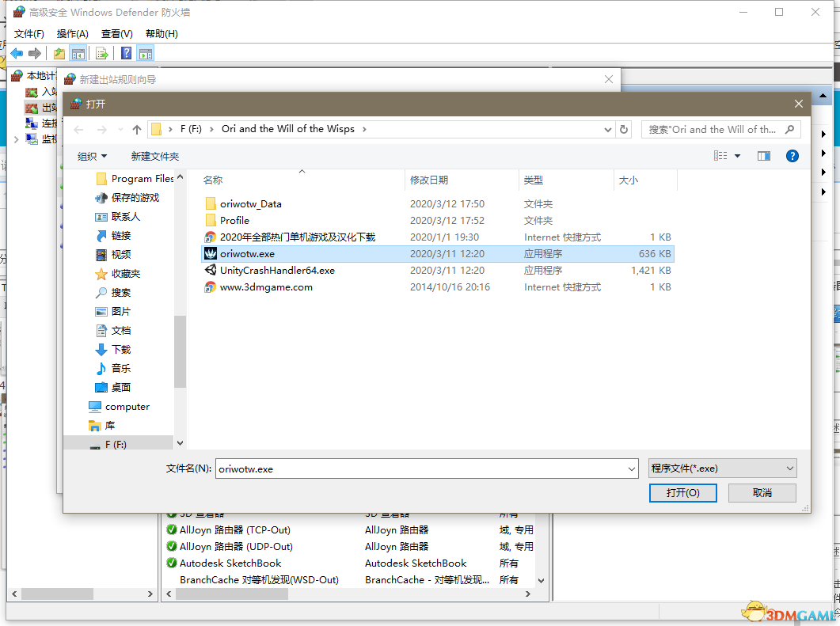
Task: Click the blue help icon in firewall toolbar
Action: click(x=127, y=53)
